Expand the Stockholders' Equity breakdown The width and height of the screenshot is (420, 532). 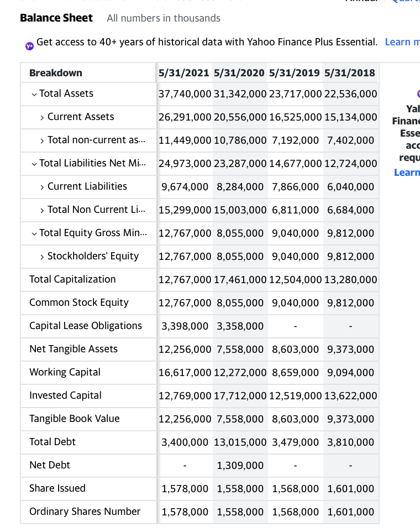43,256
